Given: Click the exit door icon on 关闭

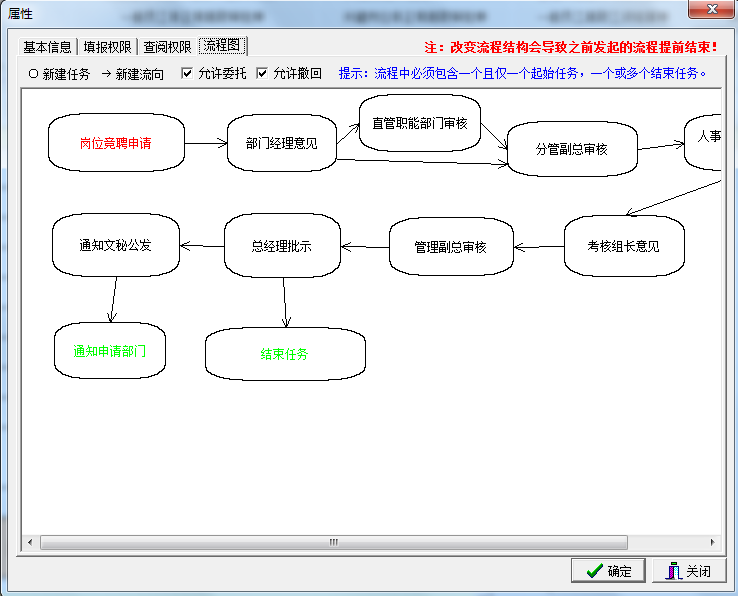Looking at the screenshot, I should pyautogui.click(x=674, y=571).
